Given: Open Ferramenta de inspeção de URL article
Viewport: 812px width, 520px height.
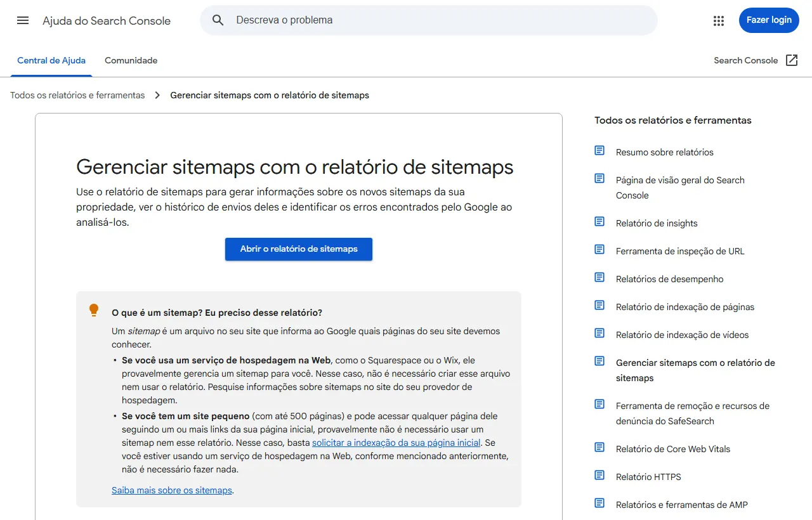Looking at the screenshot, I should point(680,251).
